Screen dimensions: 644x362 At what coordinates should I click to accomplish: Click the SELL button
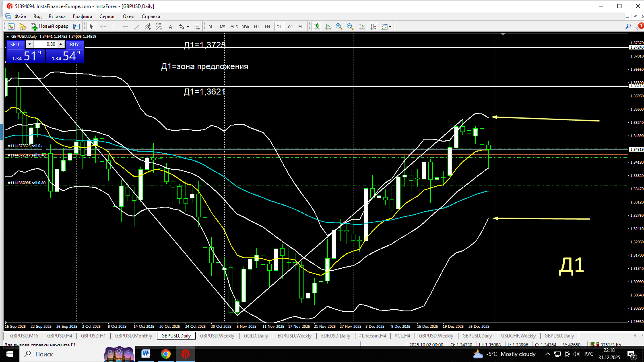(x=15, y=44)
